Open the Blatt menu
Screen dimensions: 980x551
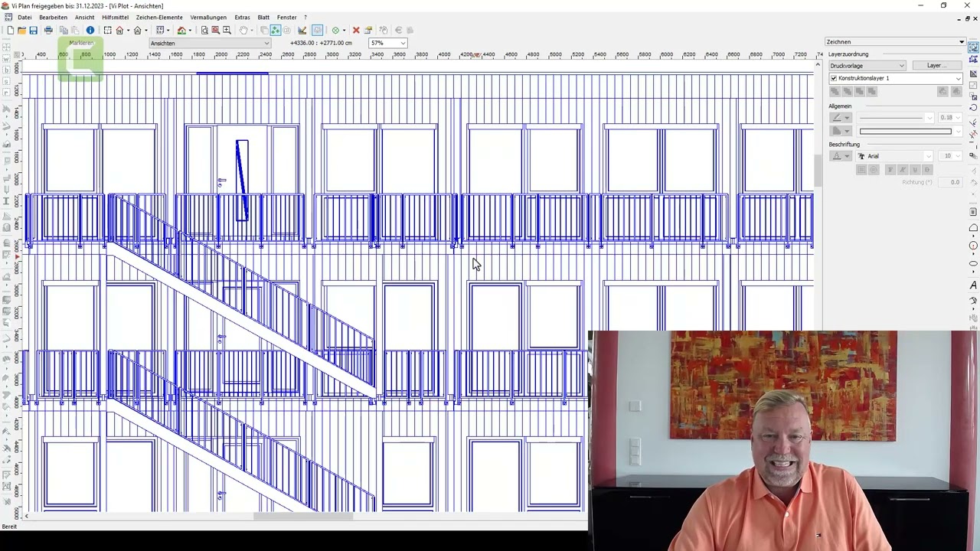pyautogui.click(x=263, y=17)
